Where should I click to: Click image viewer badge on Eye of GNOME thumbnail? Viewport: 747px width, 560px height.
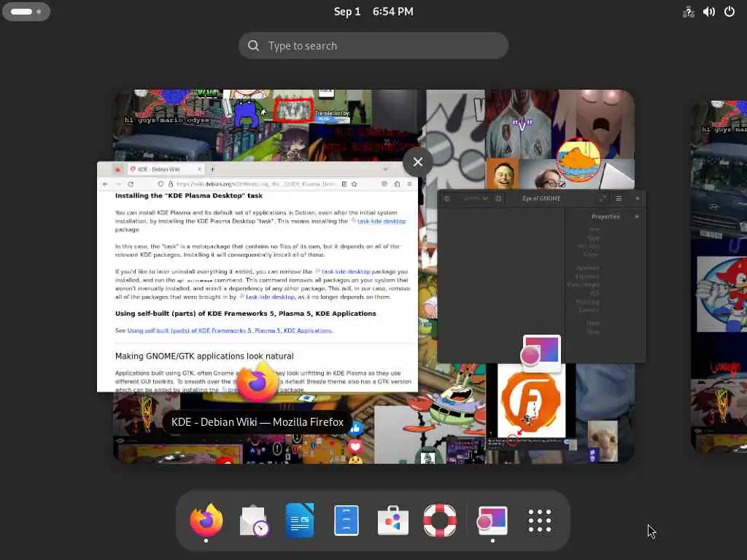[x=541, y=354]
